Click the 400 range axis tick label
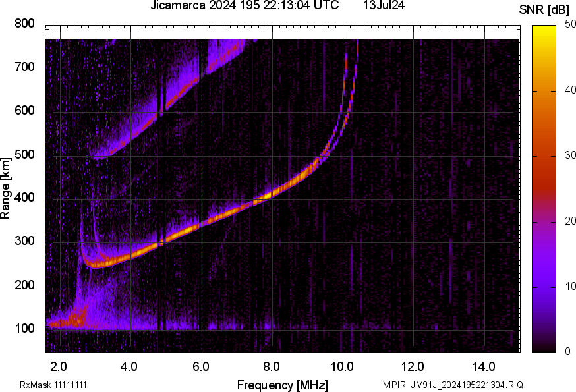The image size is (576, 392). pos(24,197)
